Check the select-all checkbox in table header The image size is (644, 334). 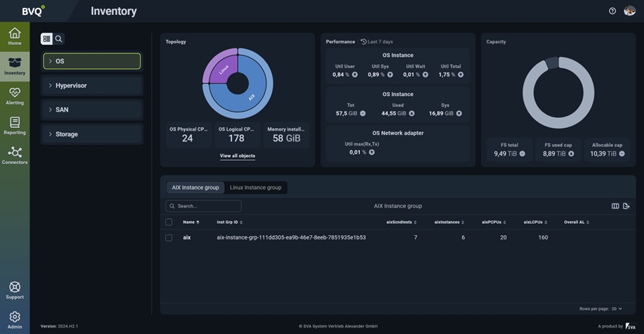point(169,222)
